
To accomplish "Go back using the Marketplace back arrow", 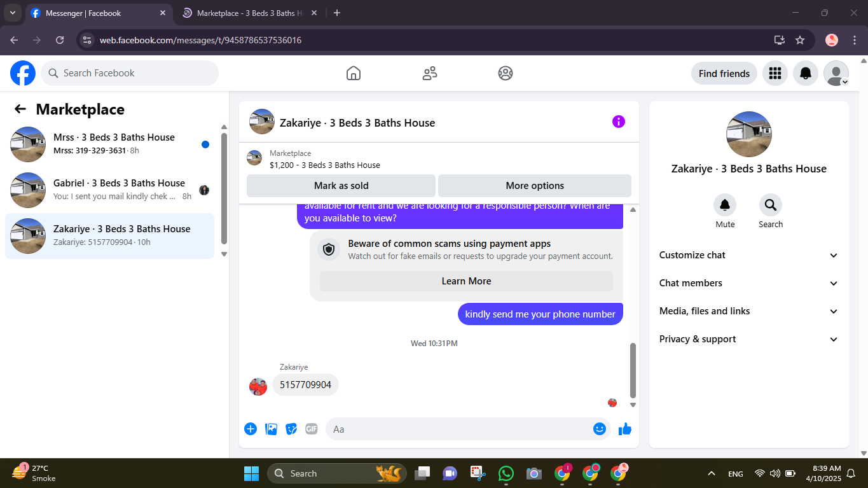I will pyautogui.click(x=20, y=109).
